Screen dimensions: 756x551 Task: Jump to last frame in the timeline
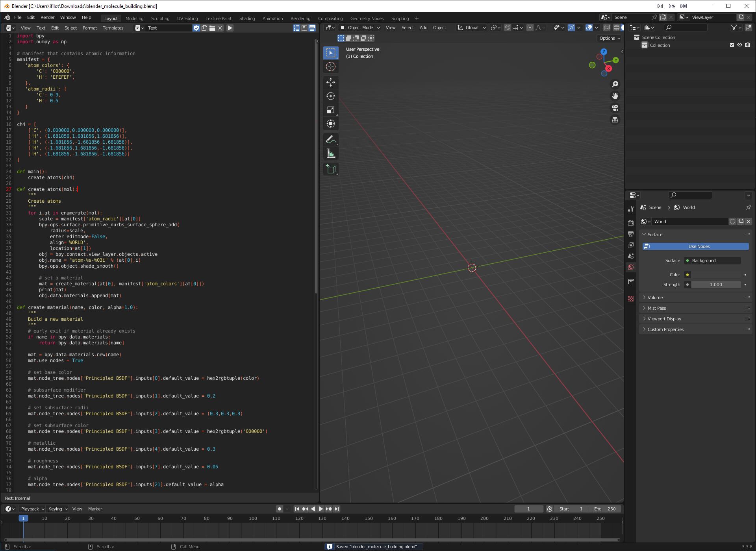337,508
